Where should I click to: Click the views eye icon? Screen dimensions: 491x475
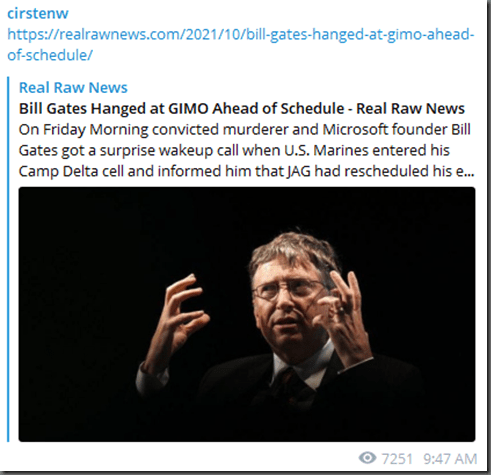click(367, 458)
